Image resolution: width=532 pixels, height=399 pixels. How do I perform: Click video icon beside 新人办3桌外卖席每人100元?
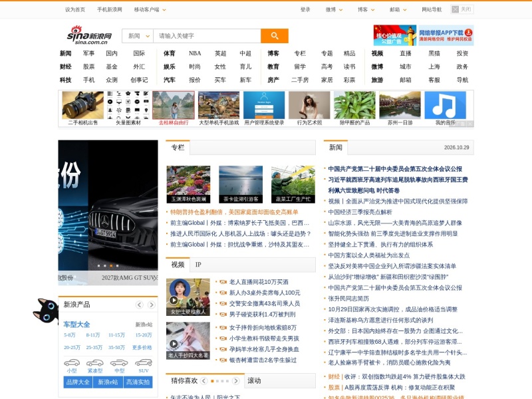click(x=223, y=293)
